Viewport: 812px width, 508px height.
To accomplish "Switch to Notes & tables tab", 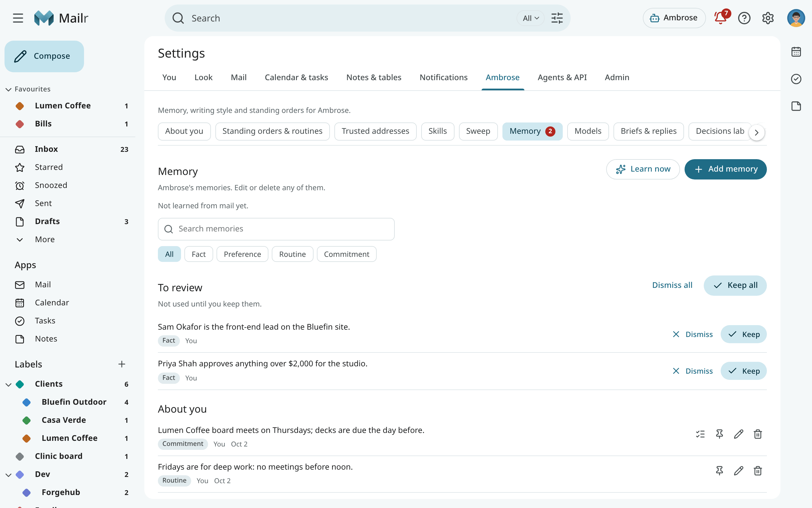I will [374, 77].
